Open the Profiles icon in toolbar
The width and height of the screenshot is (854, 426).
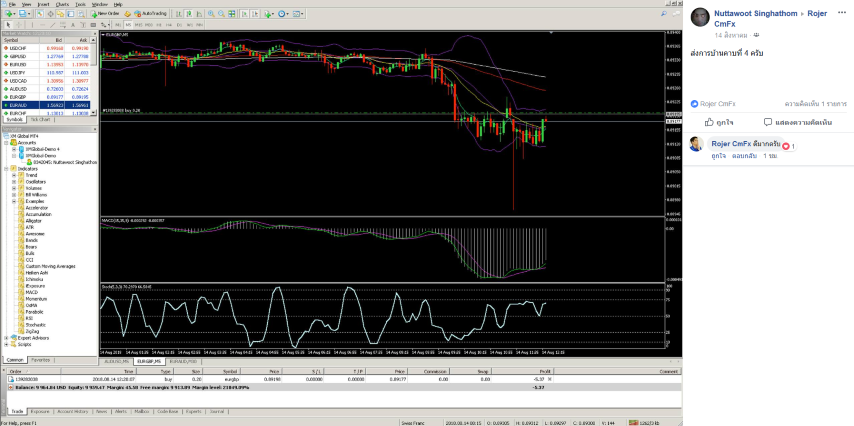[25, 14]
